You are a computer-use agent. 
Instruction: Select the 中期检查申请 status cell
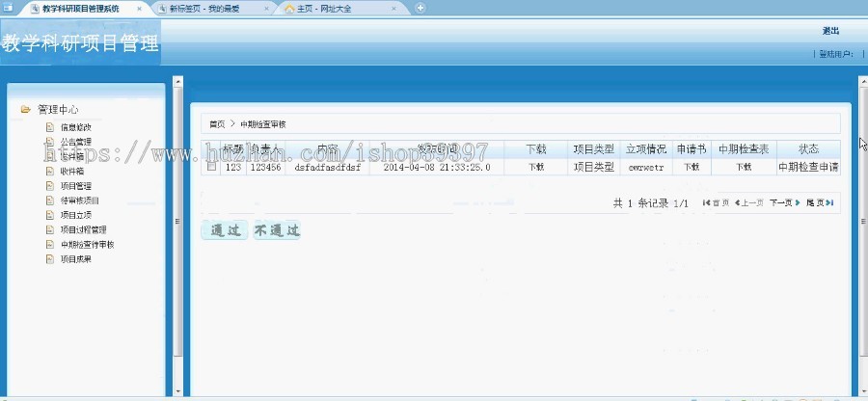tap(808, 167)
